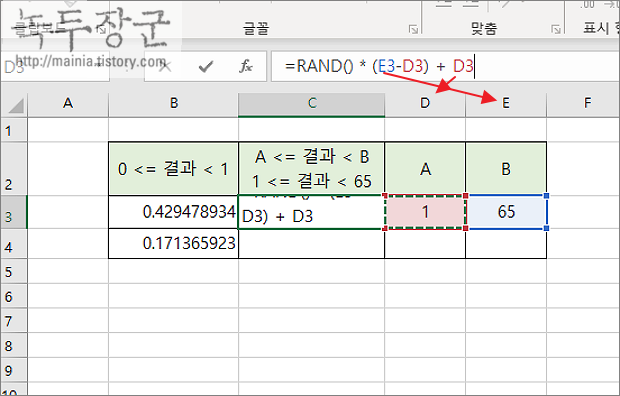Click the 맞춤 ribbon group label

(x=484, y=28)
